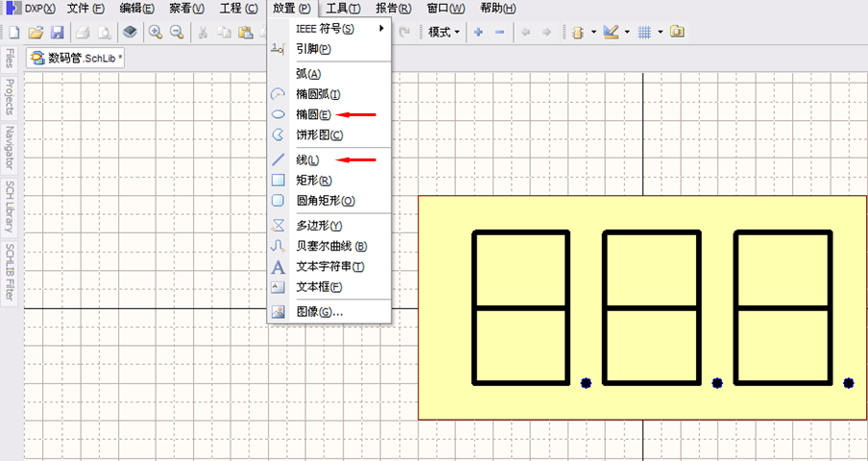Click the Copy toolbar icon
Viewport: 868px width, 461px height.
pyautogui.click(x=224, y=33)
